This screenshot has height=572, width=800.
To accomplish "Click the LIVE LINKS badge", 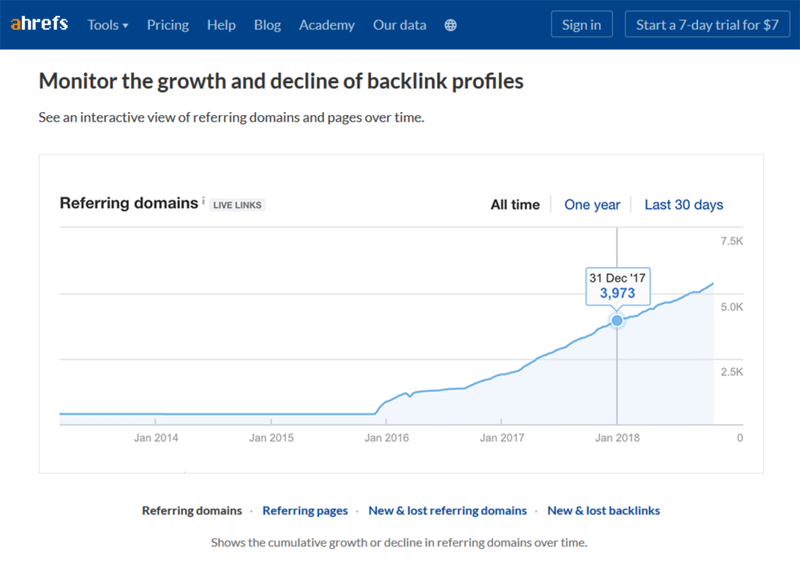I will pos(237,205).
